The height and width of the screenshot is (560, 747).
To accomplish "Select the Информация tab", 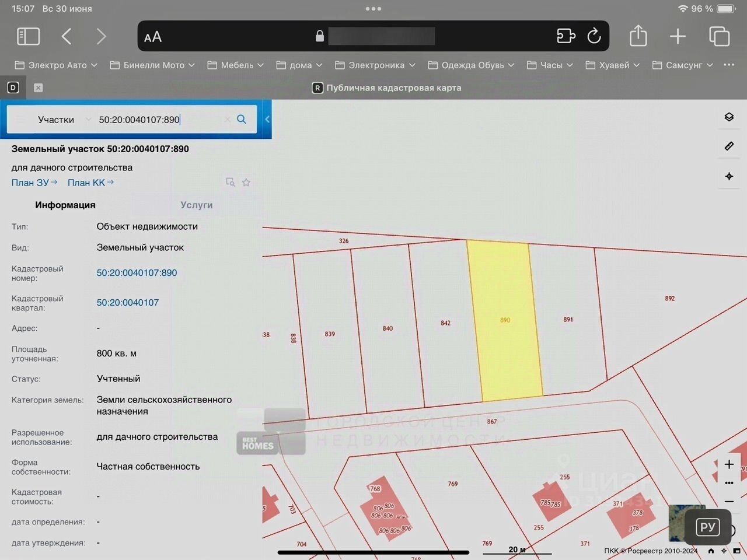I will tap(65, 205).
